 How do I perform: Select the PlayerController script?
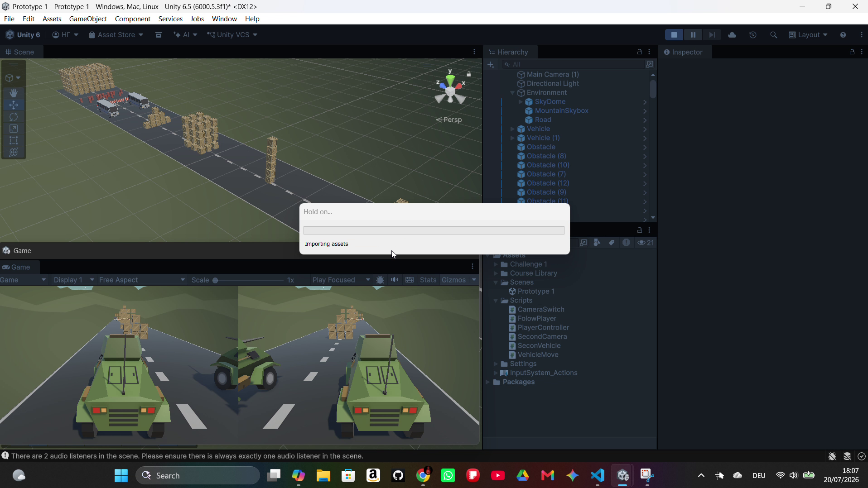(543, 327)
